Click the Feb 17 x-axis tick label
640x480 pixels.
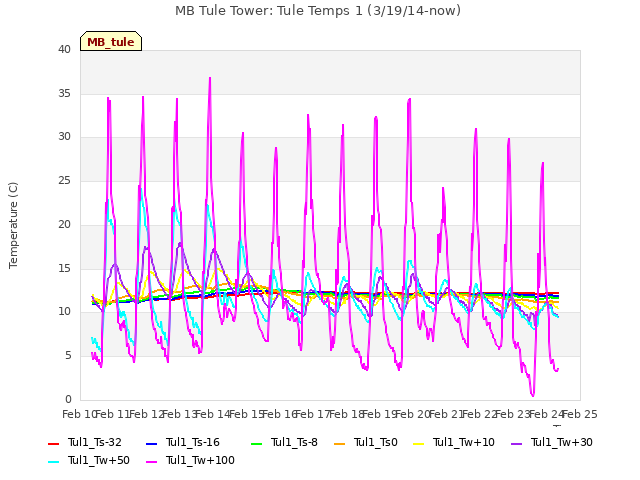[312, 414]
